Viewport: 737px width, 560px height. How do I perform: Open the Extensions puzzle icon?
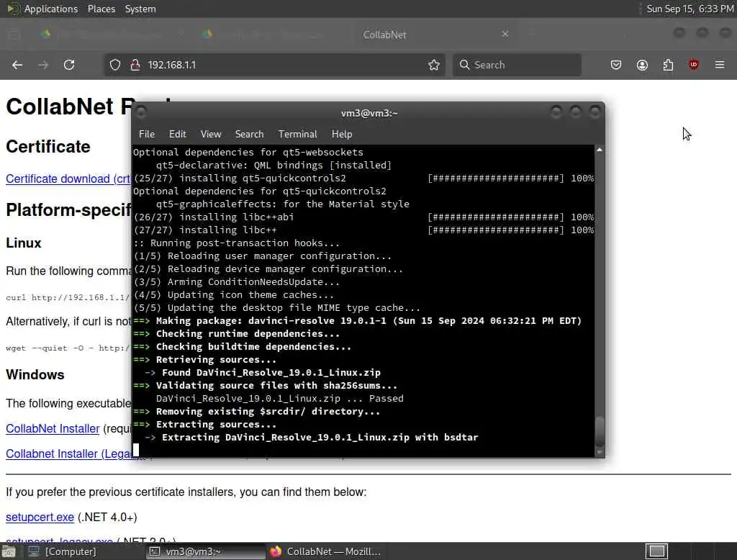tap(668, 65)
